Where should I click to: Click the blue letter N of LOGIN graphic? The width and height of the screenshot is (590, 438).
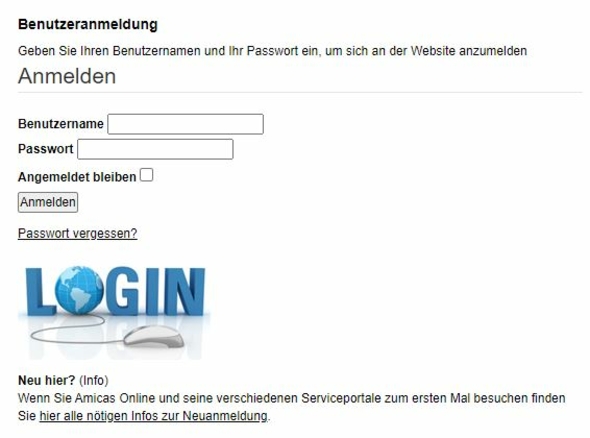(183, 292)
